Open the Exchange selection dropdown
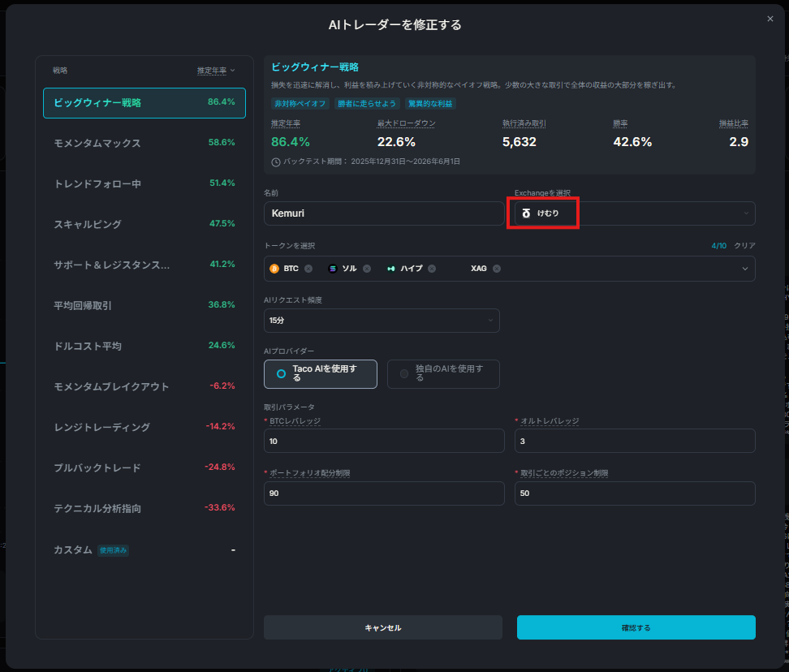789x672 pixels. tap(635, 213)
